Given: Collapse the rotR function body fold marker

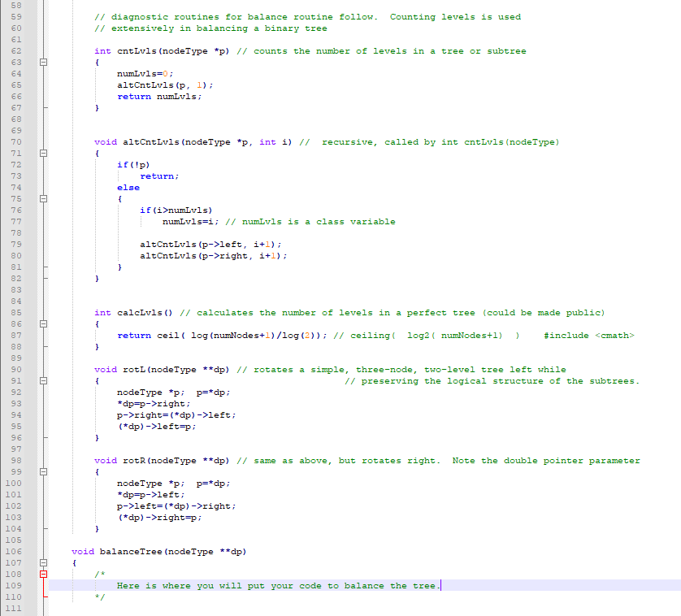Looking at the screenshot, I should point(44,471).
